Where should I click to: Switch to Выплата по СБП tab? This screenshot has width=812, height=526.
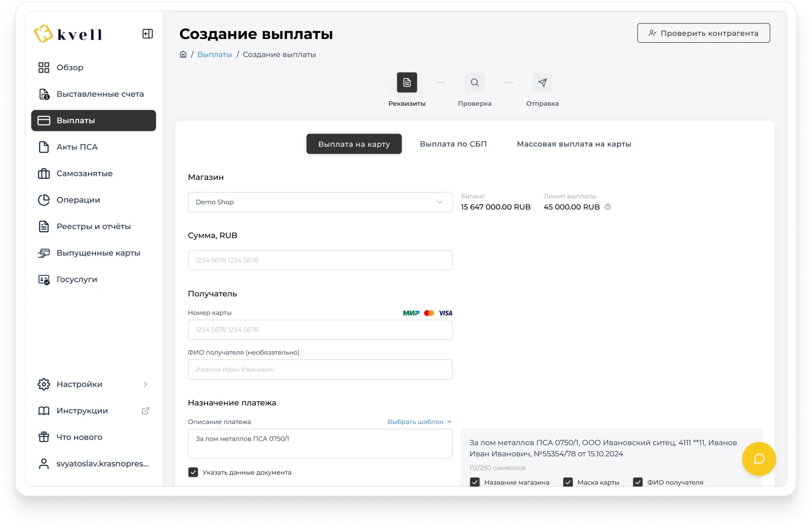(x=453, y=144)
